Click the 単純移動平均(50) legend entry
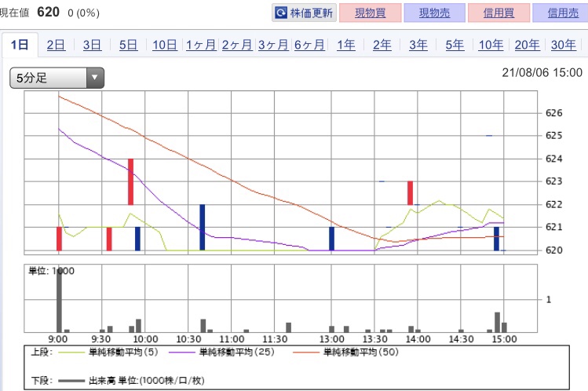This screenshot has height=391, width=588. tap(345, 352)
